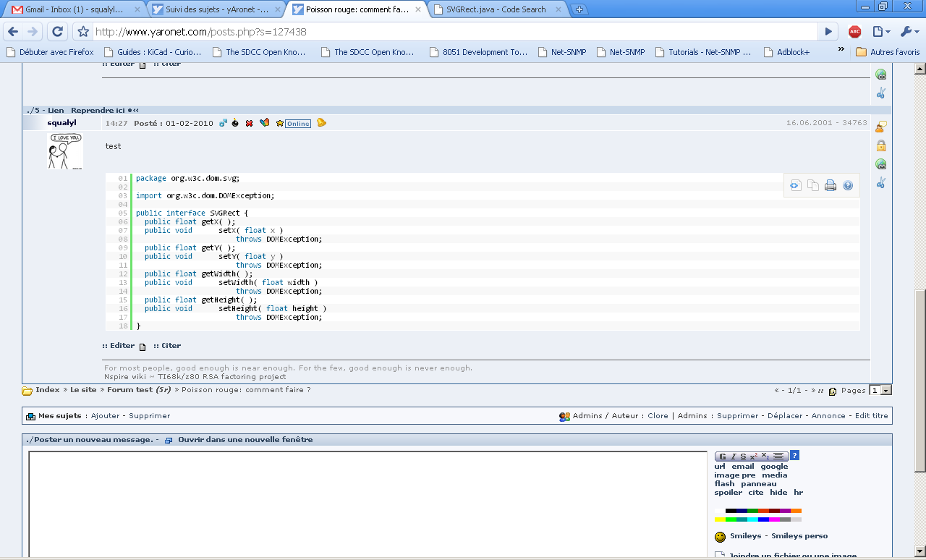The height and width of the screenshot is (560, 926).
Task: Toggle the superscript x² formatting button
Action: pyautogui.click(x=753, y=457)
